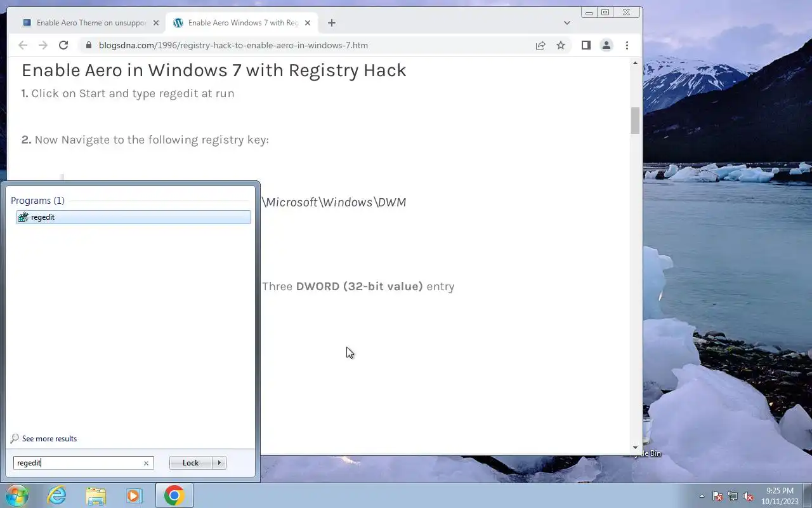The image size is (812, 508).
Task: Launch Internet Explorer from taskbar
Action: 57,495
